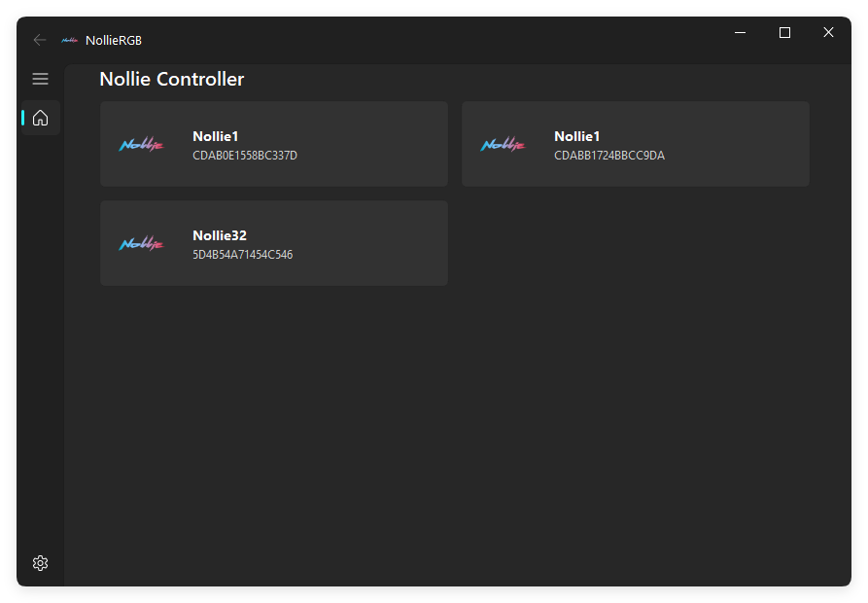Minimize the NollieRGB window
Image resolution: width=868 pixels, height=603 pixels.
(740, 33)
